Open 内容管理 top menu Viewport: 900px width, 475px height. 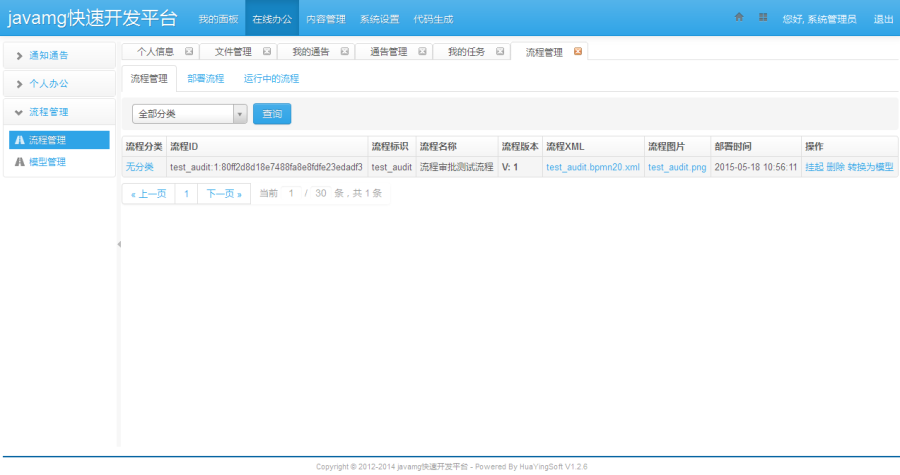coord(325,19)
